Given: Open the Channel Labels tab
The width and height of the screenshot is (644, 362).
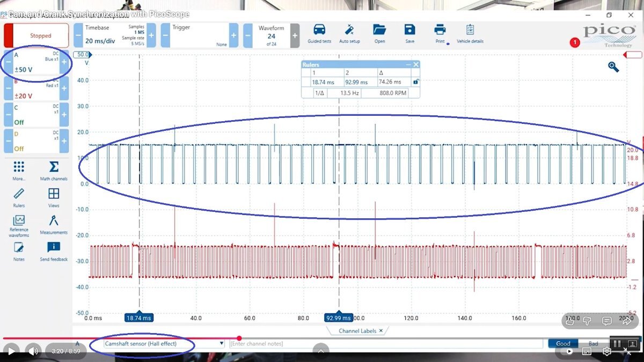Looking at the screenshot, I should click(357, 331).
